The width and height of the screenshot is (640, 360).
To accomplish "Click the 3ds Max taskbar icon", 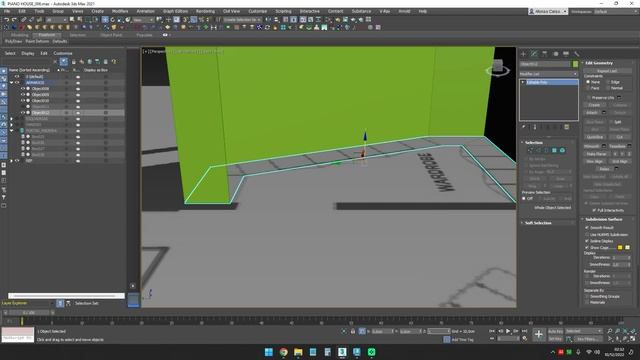I will click(x=342, y=352).
